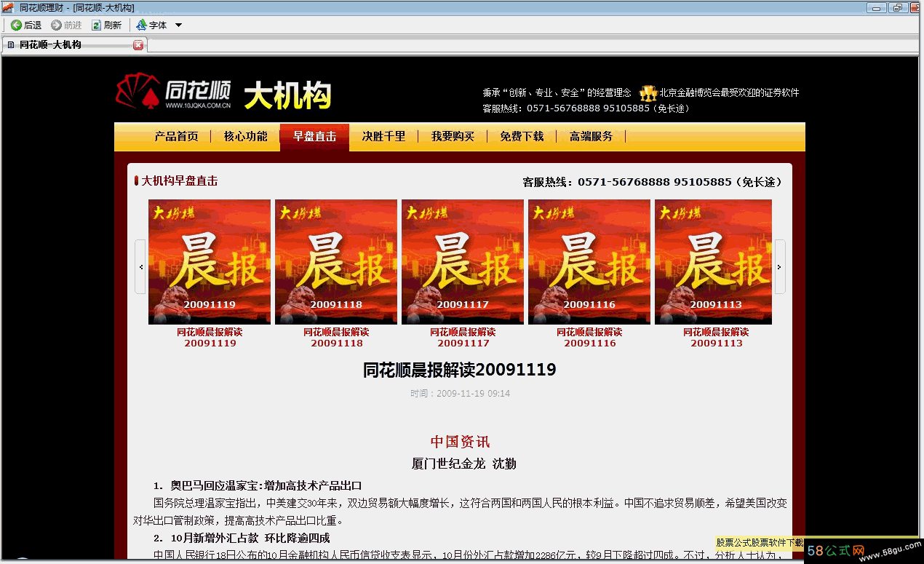Screen dimensions: 924x564
Task: Click the 字体 (Font) toolbar button
Action: tap(152, 25)
